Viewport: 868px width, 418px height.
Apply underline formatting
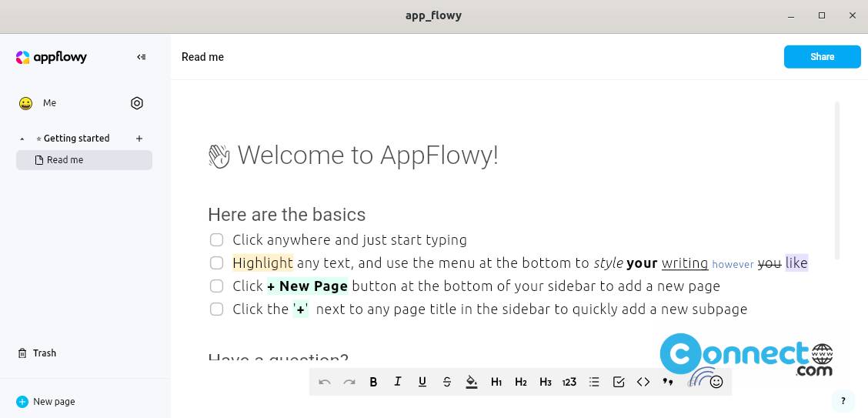[x=422, y=382]
